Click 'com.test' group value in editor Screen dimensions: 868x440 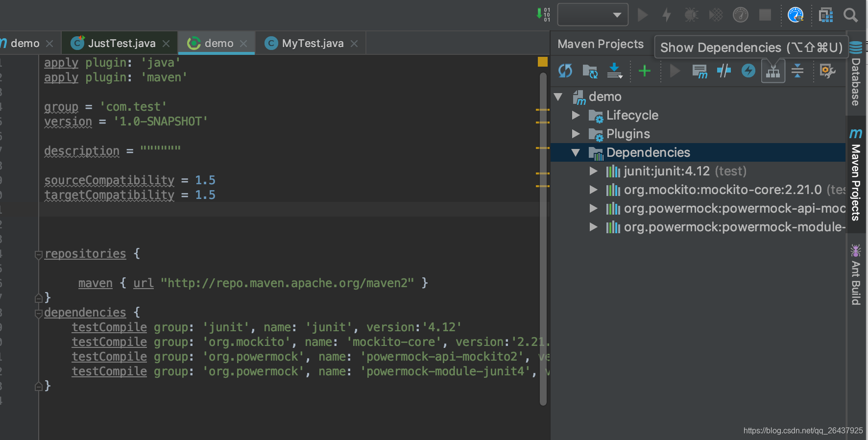[x=133, y=107]
